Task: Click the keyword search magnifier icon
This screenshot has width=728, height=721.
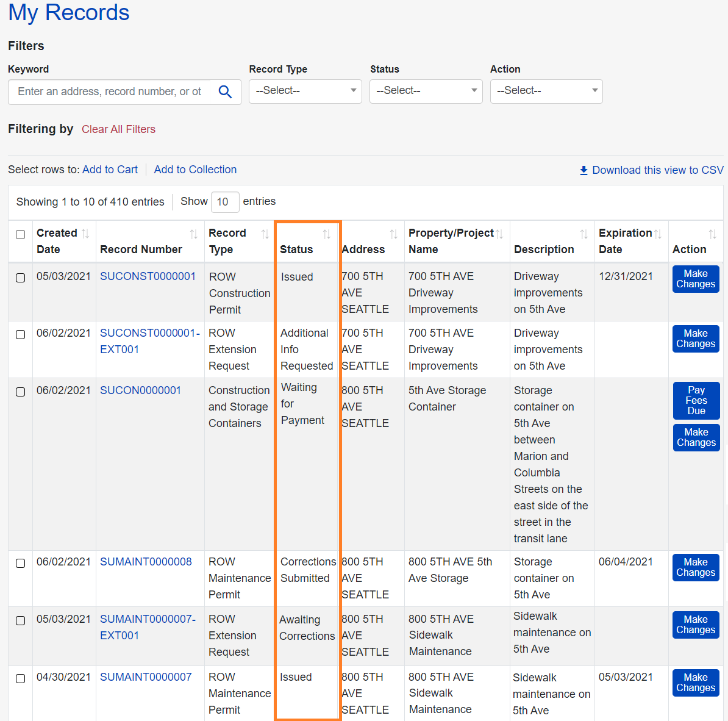Action: 225,92
